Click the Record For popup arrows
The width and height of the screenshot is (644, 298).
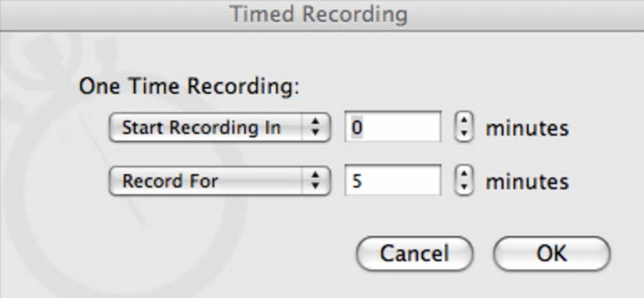click(x=314, y=182)
